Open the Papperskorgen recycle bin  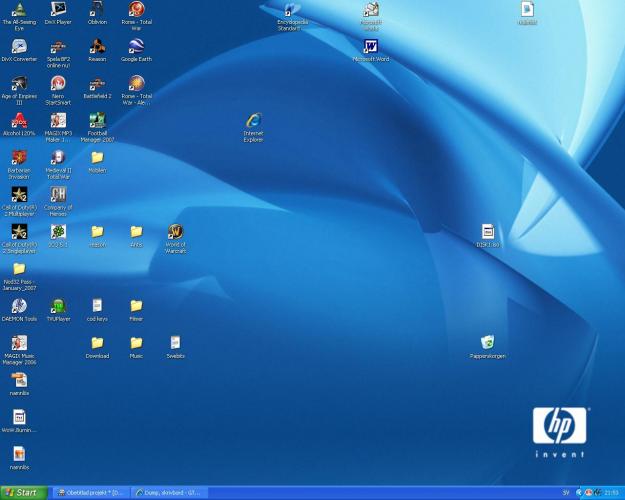click(x=487, y=343)
